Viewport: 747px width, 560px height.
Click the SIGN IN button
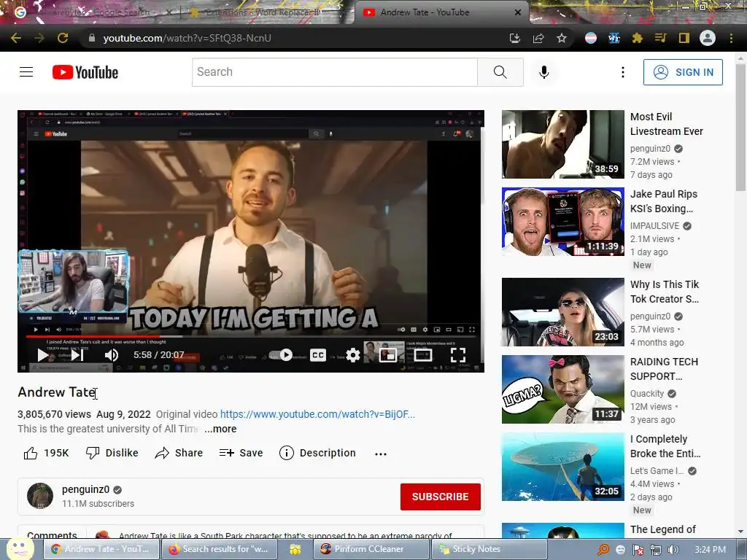coord(683,72)
